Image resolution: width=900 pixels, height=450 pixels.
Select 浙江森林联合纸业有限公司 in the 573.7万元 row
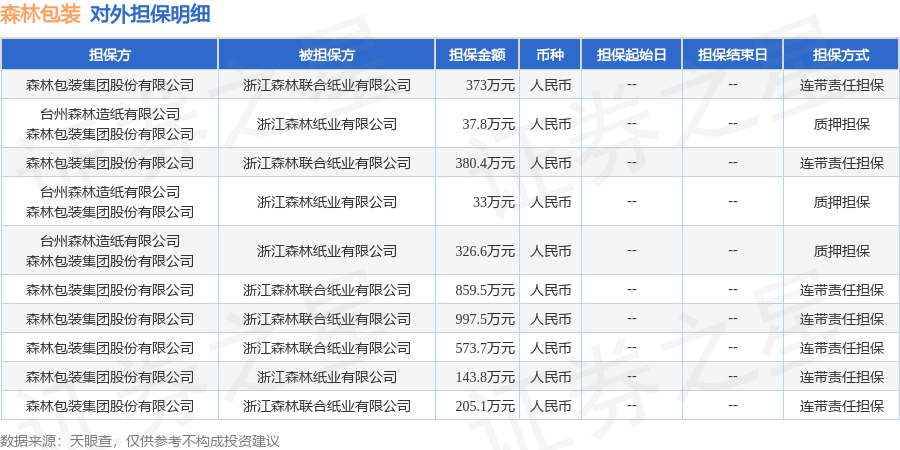[x=327, y=348]
